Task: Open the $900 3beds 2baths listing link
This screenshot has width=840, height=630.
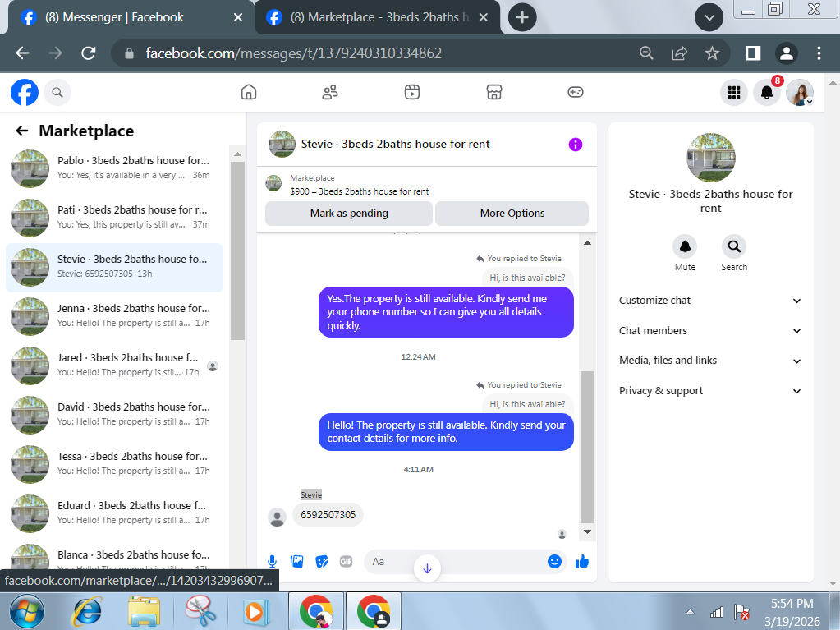Action: coord(359,191)
